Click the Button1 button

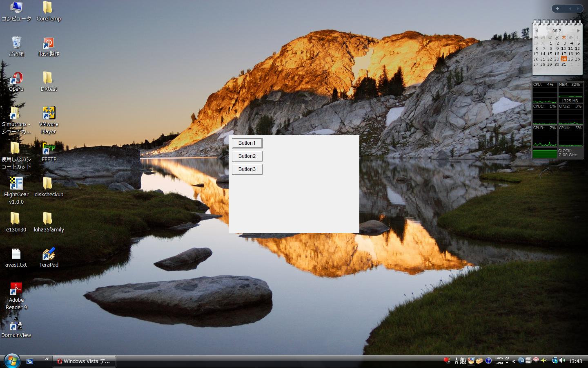247,143
